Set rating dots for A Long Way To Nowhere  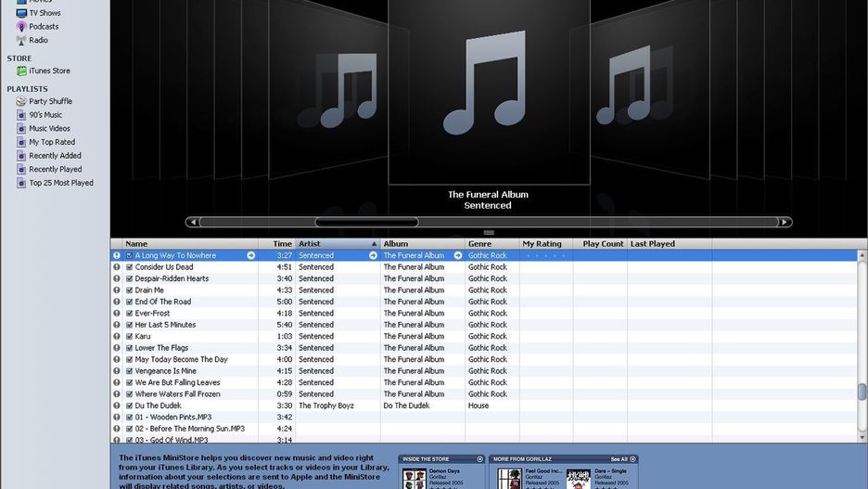546,255
